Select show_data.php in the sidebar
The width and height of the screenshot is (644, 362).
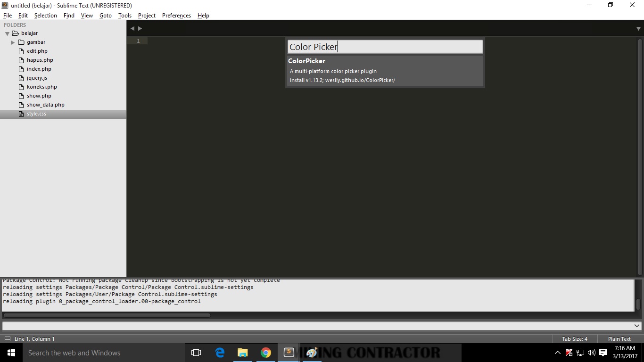47,105
